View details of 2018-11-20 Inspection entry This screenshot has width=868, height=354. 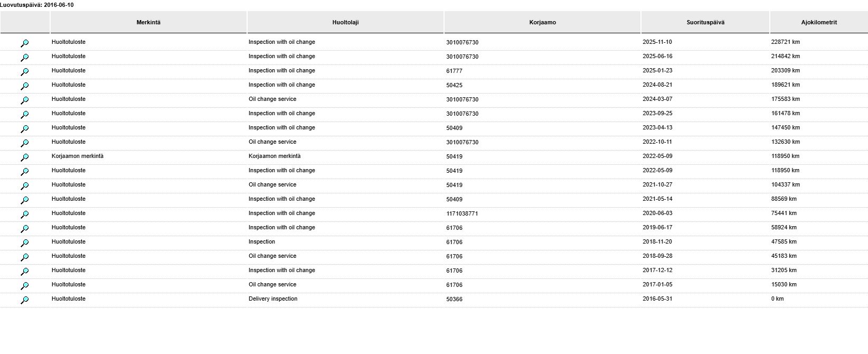[x=24, y=243]
